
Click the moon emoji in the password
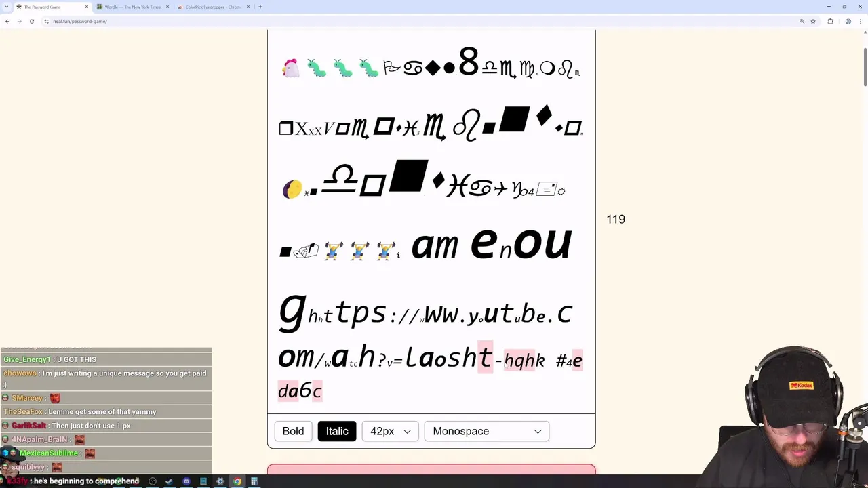tap(292, 189)
